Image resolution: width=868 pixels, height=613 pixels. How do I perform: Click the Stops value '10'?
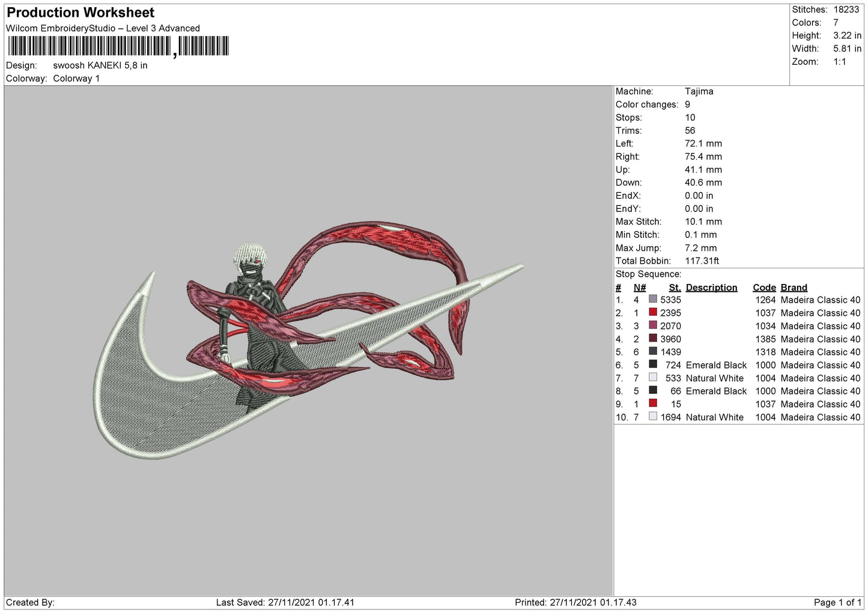coord(690,118)
